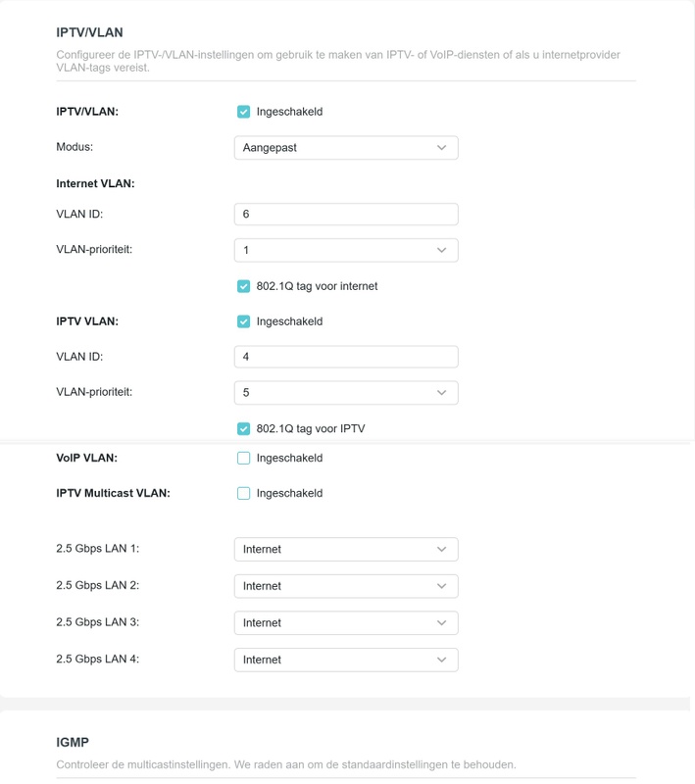Image resolution: width=695 pixels, height=784 pixels.
Task: Uncheck 802.1Q tag voor internet
Action: [244, 286]
